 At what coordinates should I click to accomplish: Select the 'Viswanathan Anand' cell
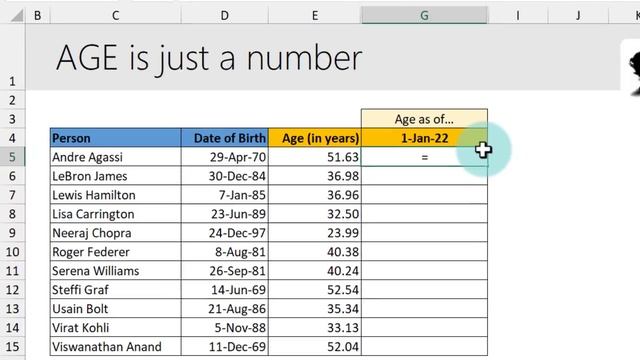tap(116, 347)
